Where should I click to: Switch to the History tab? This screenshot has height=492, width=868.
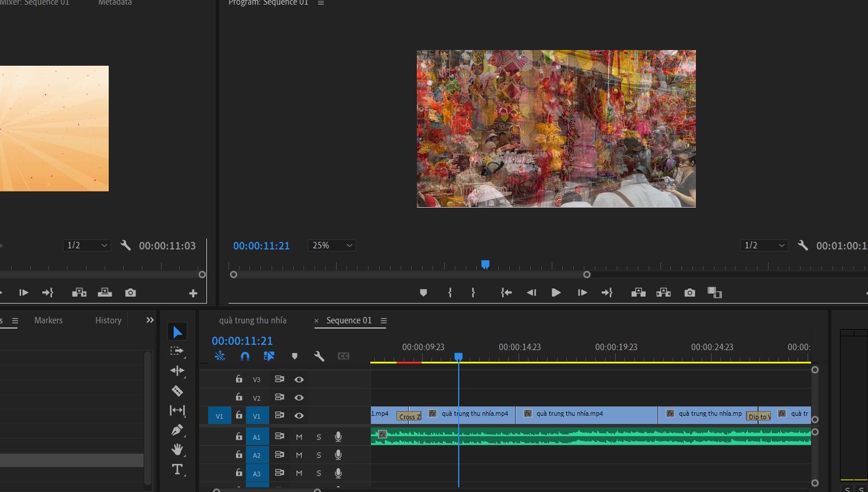(108, 320)
